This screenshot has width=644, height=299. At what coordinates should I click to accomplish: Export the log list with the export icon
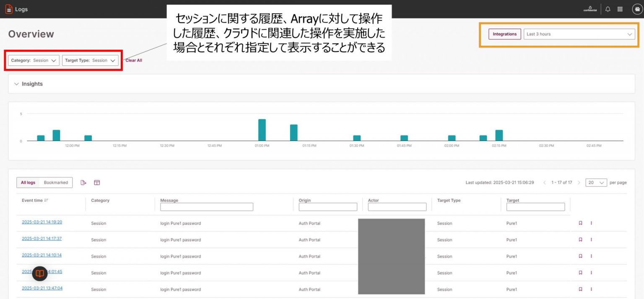pyautogui.click(x=83, y=182)
